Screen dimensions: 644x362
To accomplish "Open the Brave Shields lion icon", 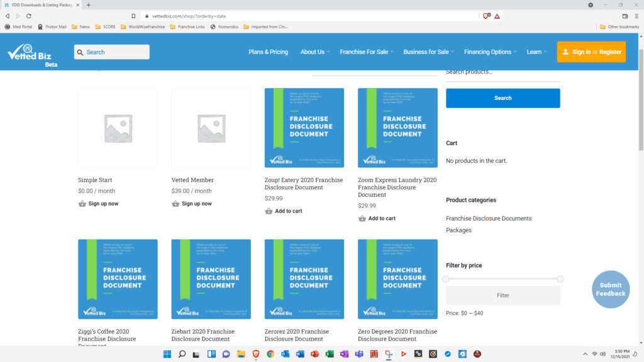I will 487,16.
